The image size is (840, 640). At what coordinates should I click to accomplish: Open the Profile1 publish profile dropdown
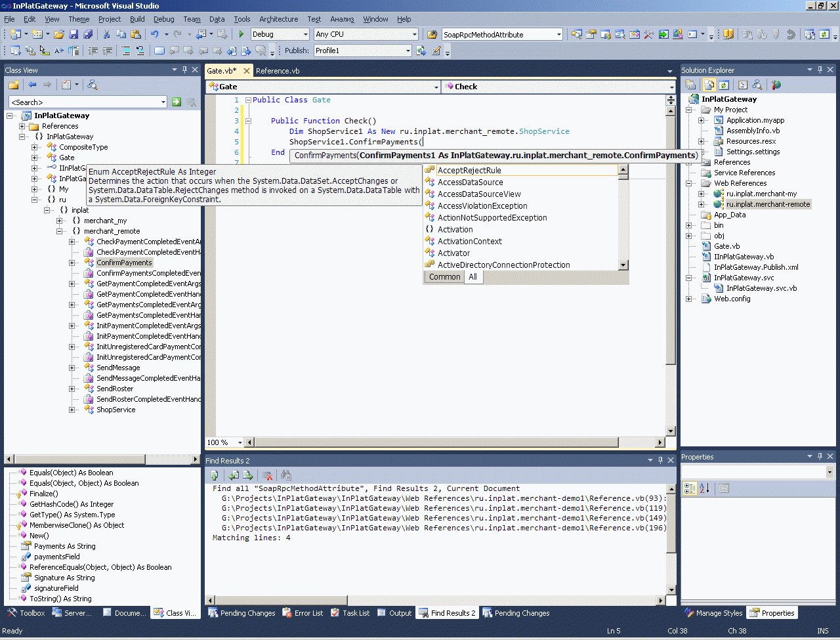tap(408, 51)
